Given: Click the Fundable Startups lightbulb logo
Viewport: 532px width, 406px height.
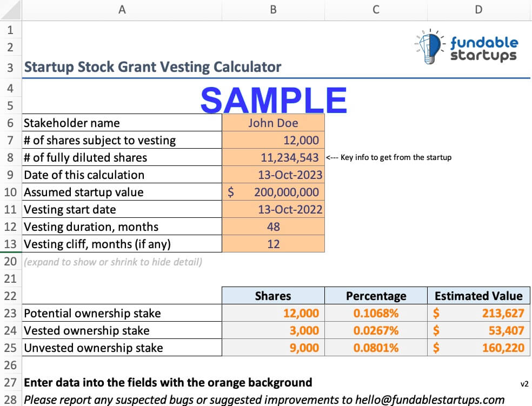Looking at the screenshot, I should click(x=427, y=46).
